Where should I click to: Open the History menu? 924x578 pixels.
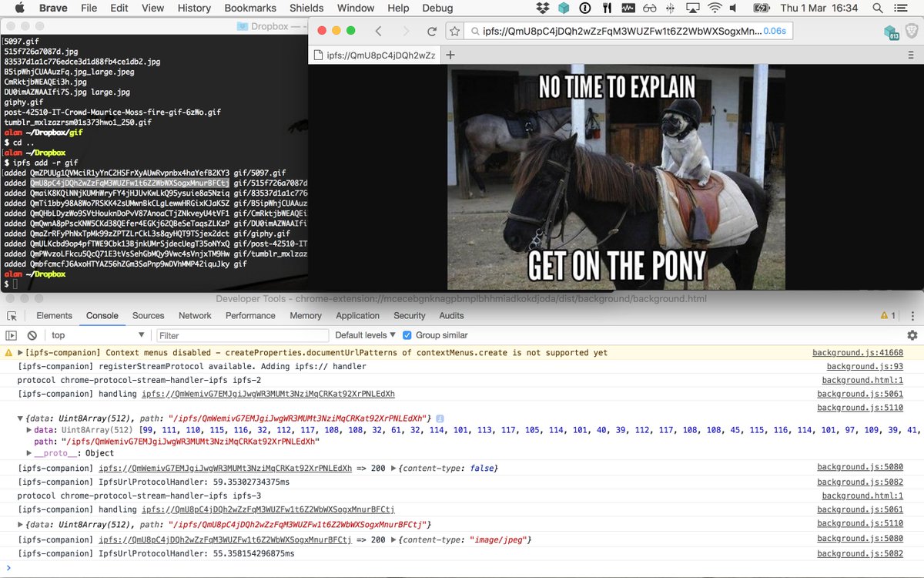pos(194,8)
